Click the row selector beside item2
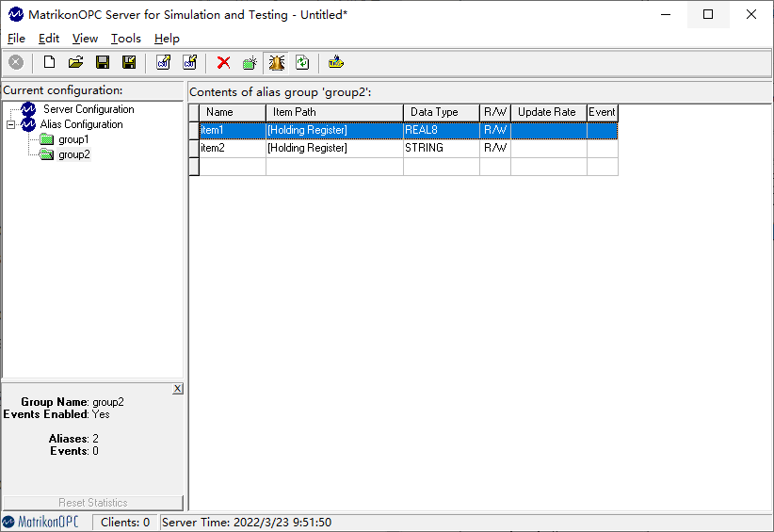Screen dimensions: 774x532 (195, 149)
